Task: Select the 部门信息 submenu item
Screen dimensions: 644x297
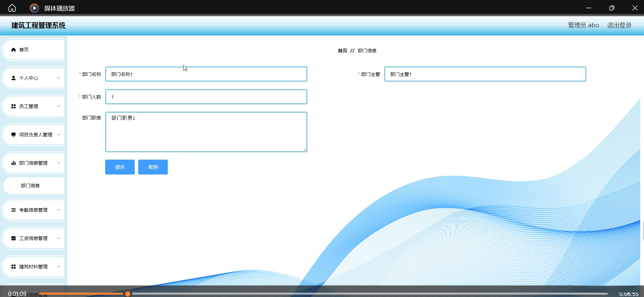Action: point(34,186)
